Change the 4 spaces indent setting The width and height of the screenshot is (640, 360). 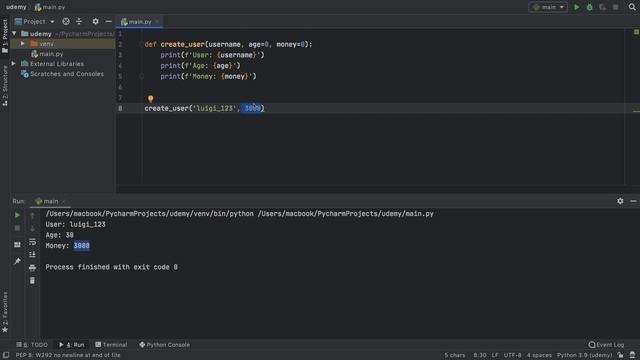coord(539,355)
